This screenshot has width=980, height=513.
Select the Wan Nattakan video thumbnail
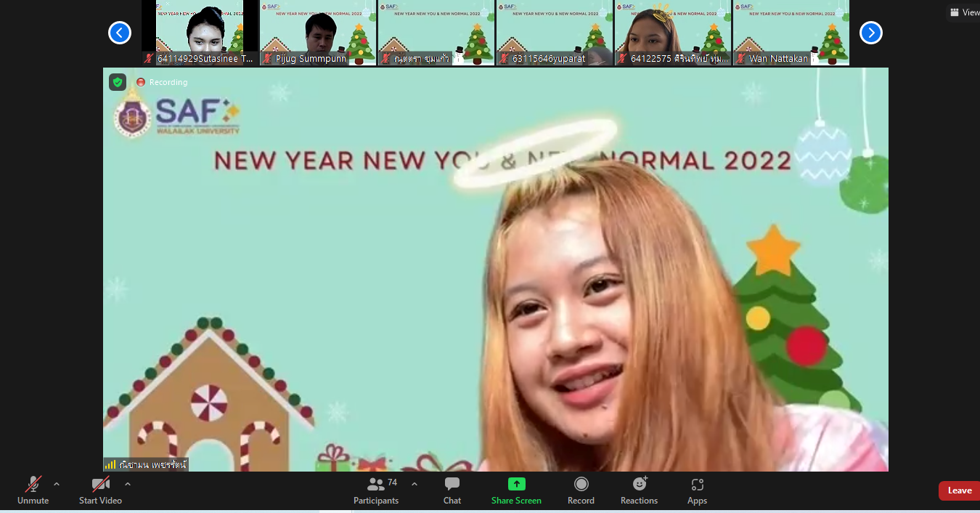point(791,33)
